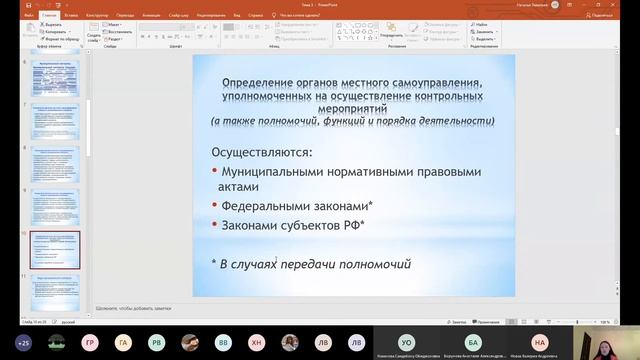Select slide 7 thumbnail
The width and height of the screenshot is (640, 360).
[x=55, y=121]
